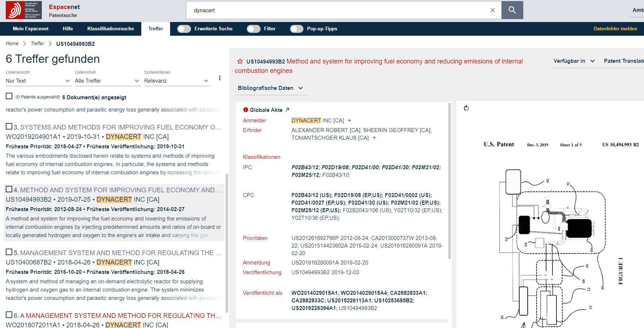Click the Espacenet EPO logo
The width and height of the screenshot is (644, 328).
click(24, 10)
